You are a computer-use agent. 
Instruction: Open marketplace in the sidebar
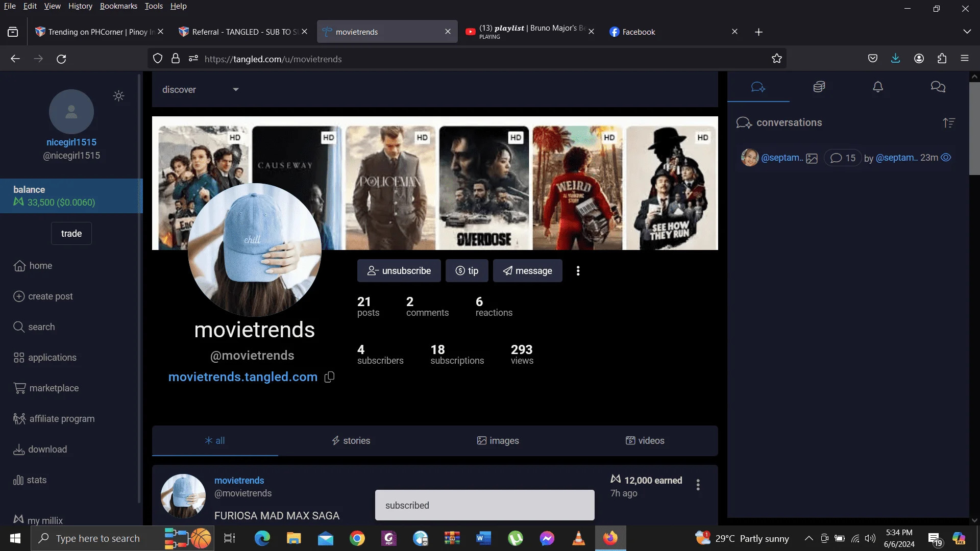pos(46,388)
